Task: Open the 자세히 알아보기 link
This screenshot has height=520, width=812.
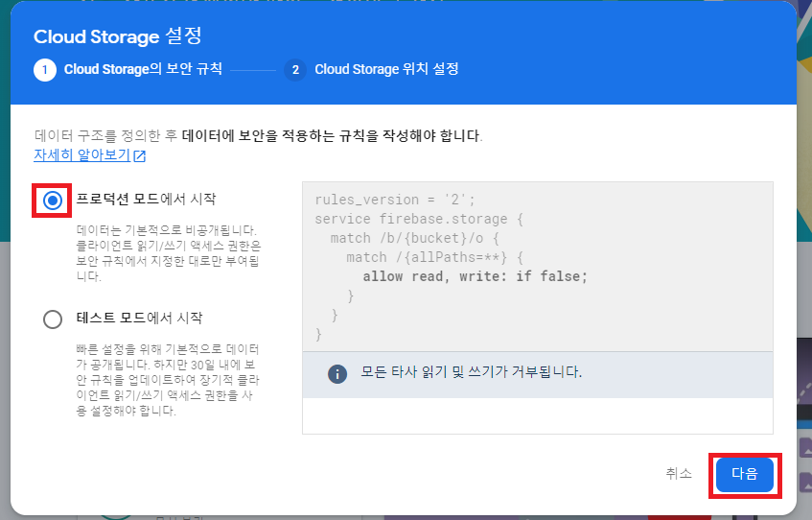Action: tap(81, 155)
